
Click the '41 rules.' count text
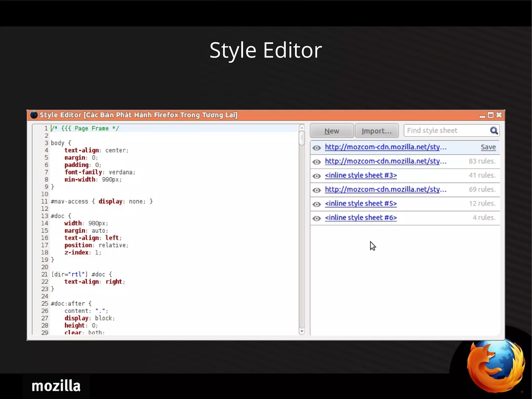click(x=482, y=175)
